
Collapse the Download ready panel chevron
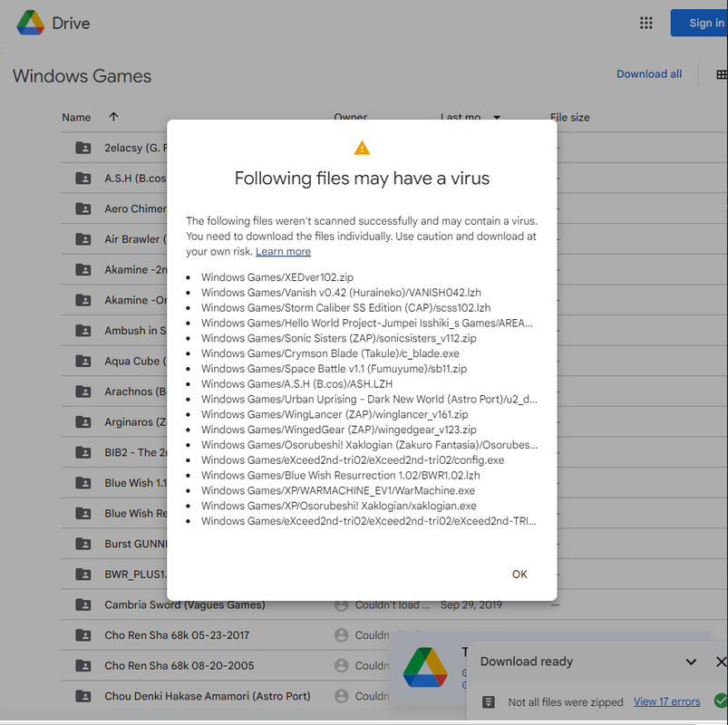[691, 662]
